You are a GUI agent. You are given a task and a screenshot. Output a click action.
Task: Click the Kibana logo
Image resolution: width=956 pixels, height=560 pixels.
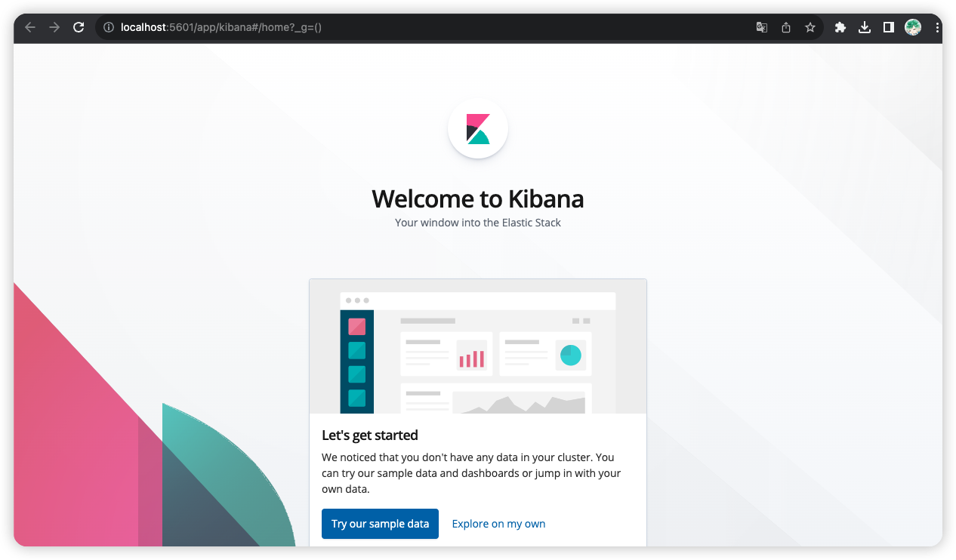click(x=478, y=128)
